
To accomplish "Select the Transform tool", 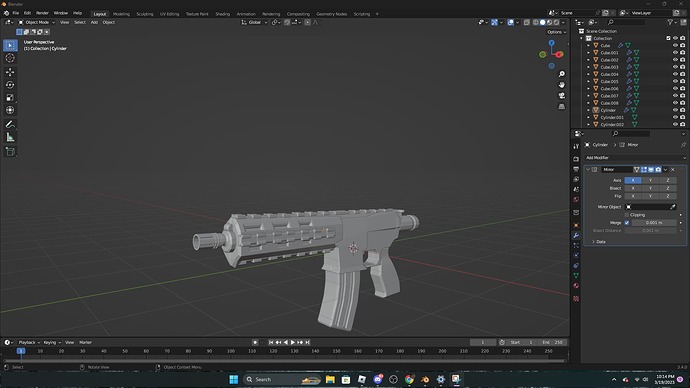I will (x=10, y=110).
